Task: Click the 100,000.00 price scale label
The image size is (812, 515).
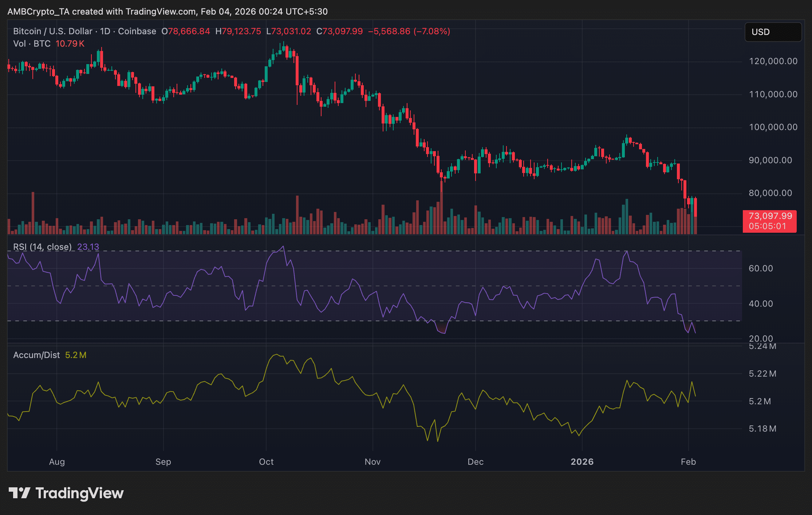Action: [x=773, y=127]
